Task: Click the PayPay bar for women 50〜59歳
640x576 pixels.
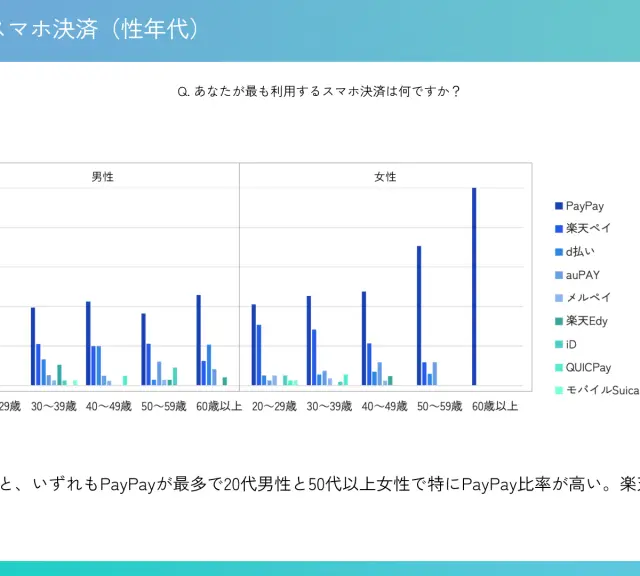Action: pos(419,315)
